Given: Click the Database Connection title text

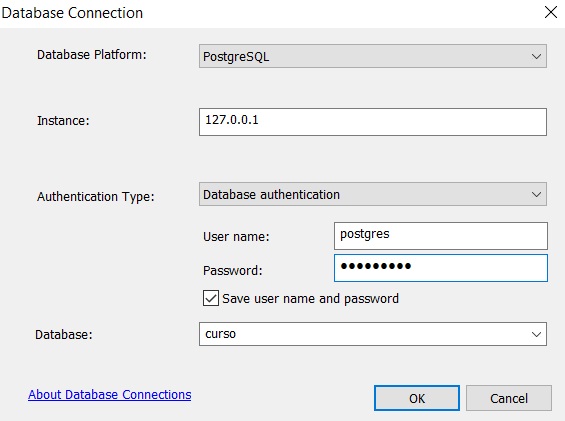Looking at the screenshot, I should (72, 13).
